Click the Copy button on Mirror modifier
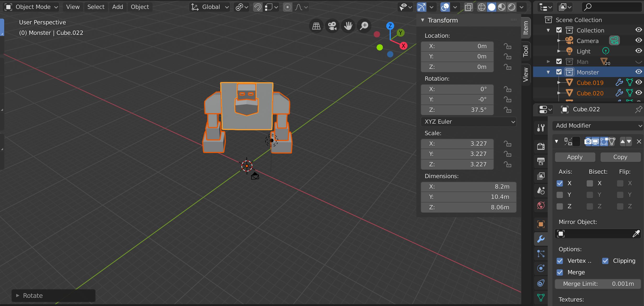644x306 pixels. (620, 157)
